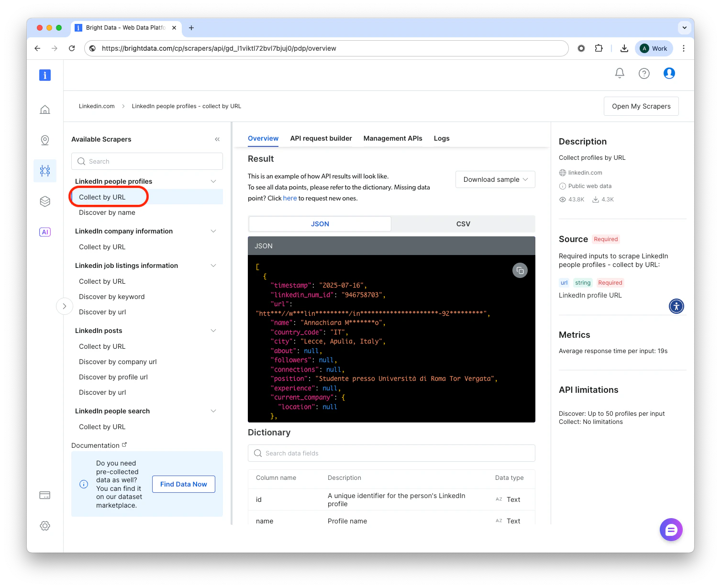This screenshot has height=588, width=721.
Task: Select Discover by url under job listings
Action: [x=102, y=312]
